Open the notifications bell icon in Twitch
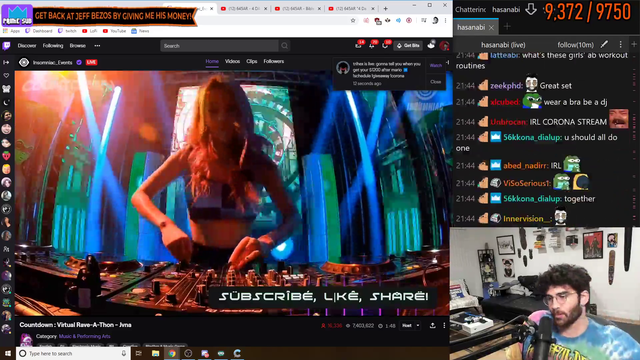Screen dimensions: 640x360 tap(372, 45)
